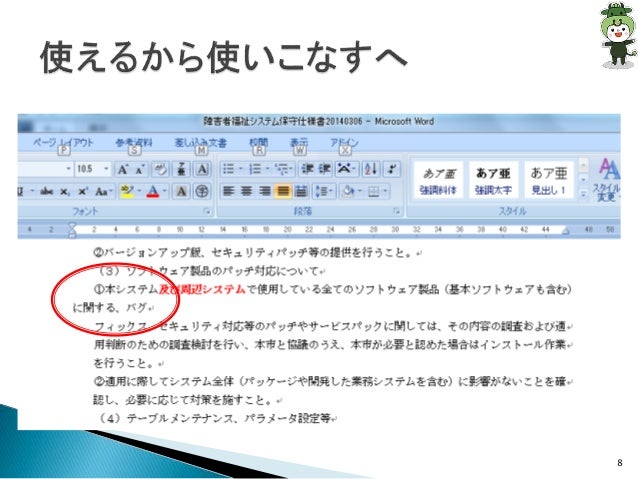
Task: Open the font size 10.5 dropdown
Action: [106, 169]
